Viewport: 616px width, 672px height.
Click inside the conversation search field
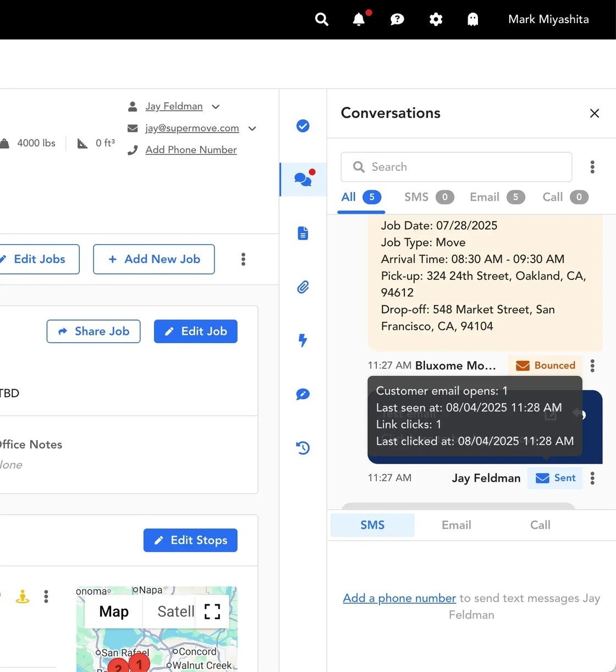tap(457, 167)
